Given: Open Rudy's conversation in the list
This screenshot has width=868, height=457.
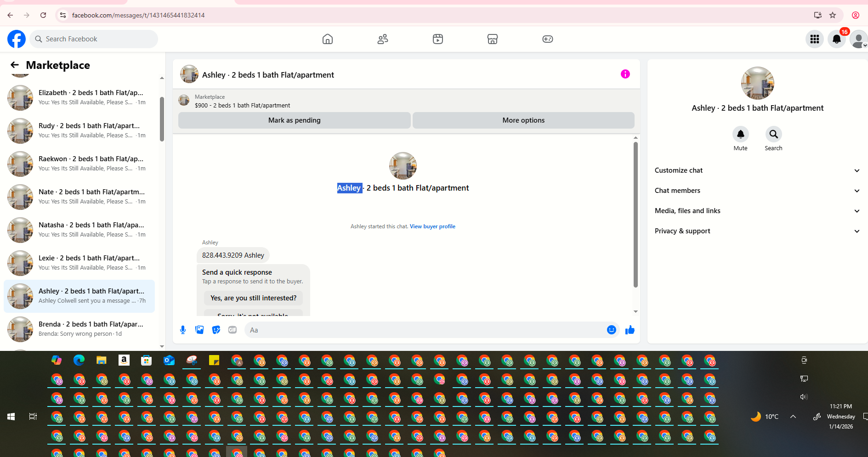Looking at the screenshot, I should click(79, 130).
